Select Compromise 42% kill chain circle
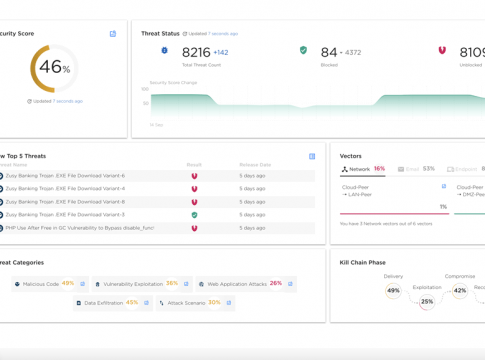 click(x=460, y=291)
